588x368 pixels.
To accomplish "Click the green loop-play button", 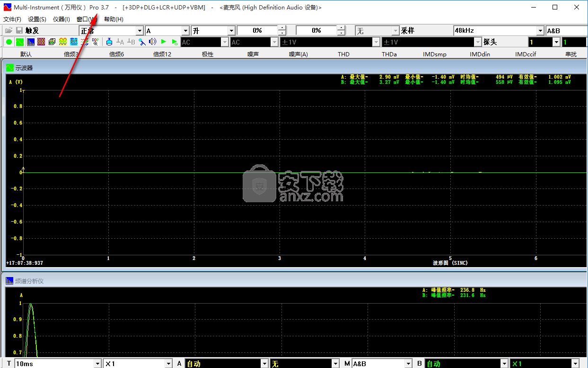I will tap(175, 42).
